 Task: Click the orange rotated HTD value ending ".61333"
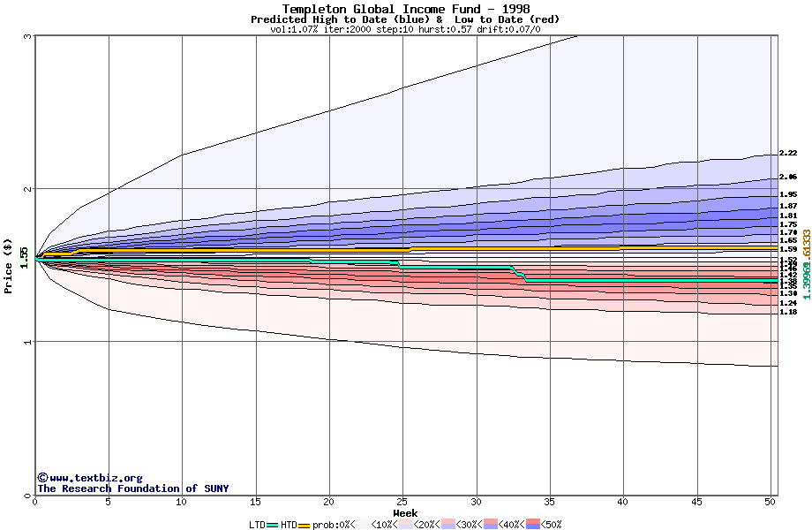(x=807, y=246)
